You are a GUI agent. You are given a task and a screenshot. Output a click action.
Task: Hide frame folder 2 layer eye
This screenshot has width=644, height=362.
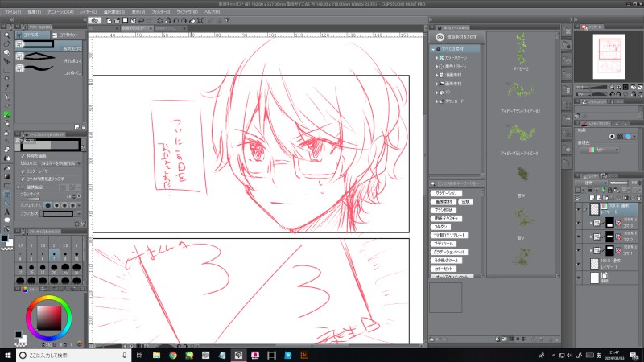pos(579,237)
